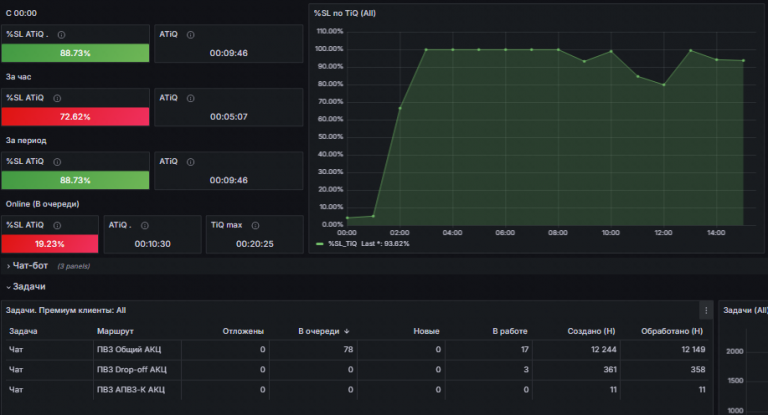Click green %SL_TiQ legend color marker

[320, 244]
